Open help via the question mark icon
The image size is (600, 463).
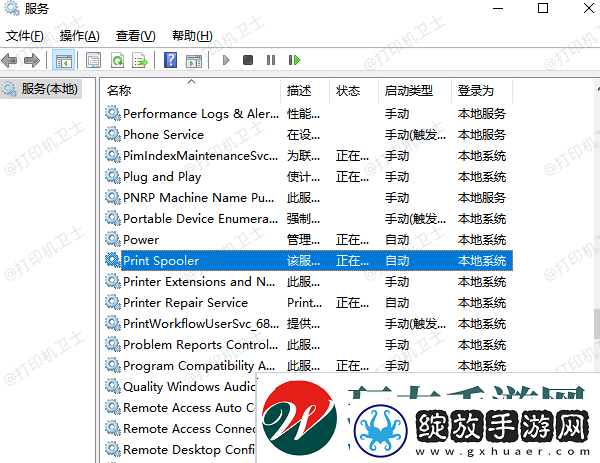click(x=170, y=60)
